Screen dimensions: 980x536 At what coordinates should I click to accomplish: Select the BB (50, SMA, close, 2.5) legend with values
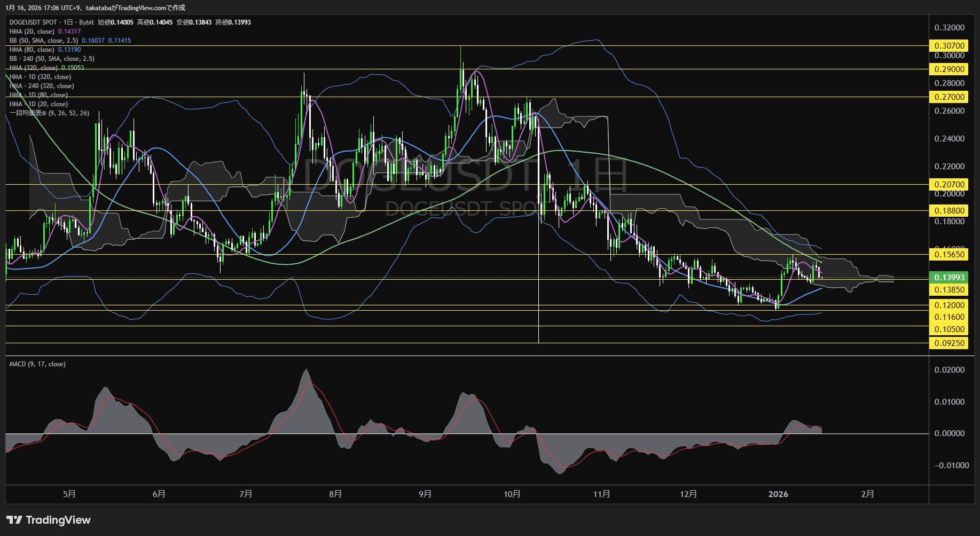(69, 41)
